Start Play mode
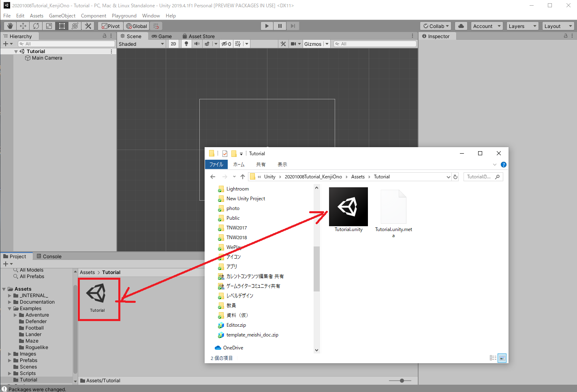The width and height of the screenshot is (577, 392). (x=267, y=26)
